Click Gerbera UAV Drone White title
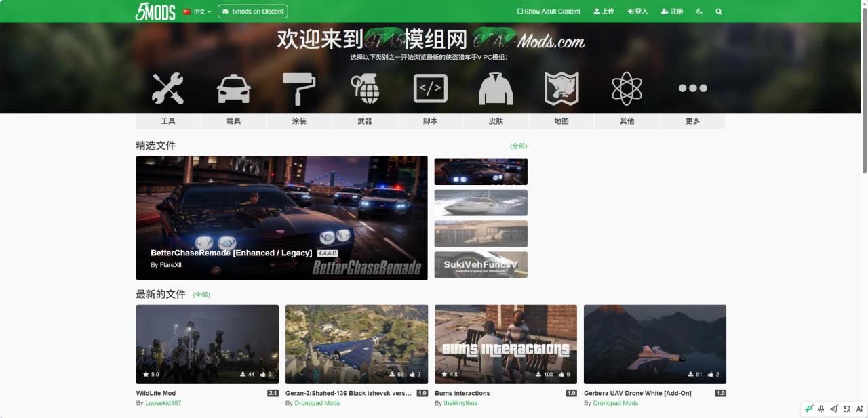 pyautogui.click(x=637, y=393)
